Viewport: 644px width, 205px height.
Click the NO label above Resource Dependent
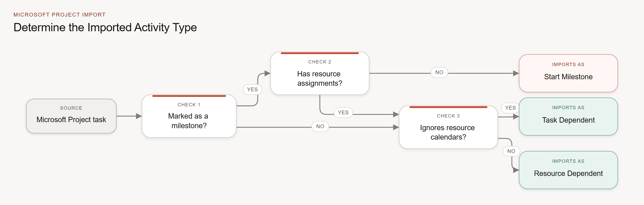coord(511,151)
